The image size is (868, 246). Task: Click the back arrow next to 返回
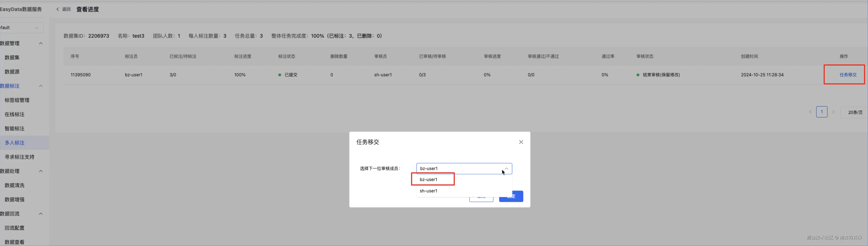click(x=58, y=9)
